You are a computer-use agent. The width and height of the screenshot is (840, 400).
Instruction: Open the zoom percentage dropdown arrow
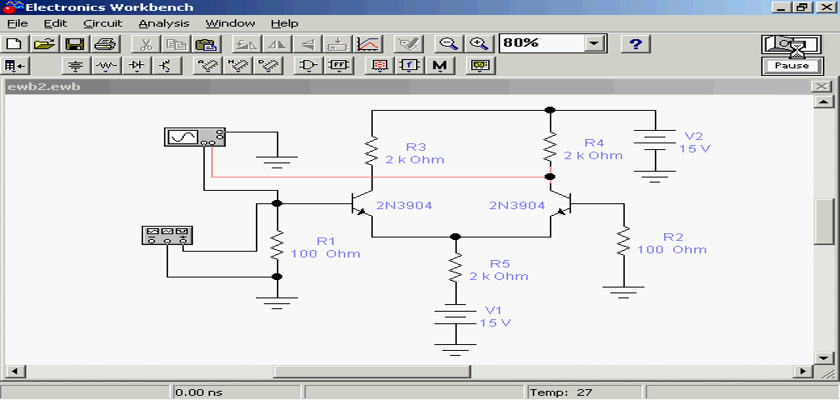(593, 43)
